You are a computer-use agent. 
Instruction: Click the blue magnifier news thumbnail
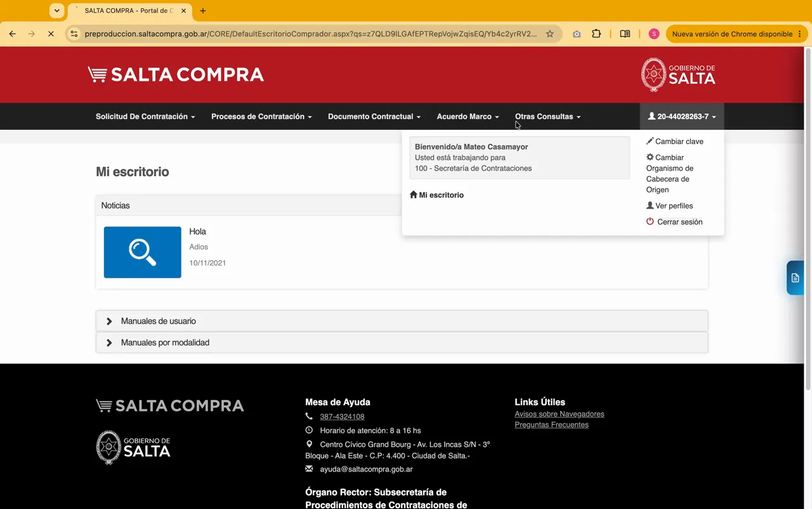(142, 252)
